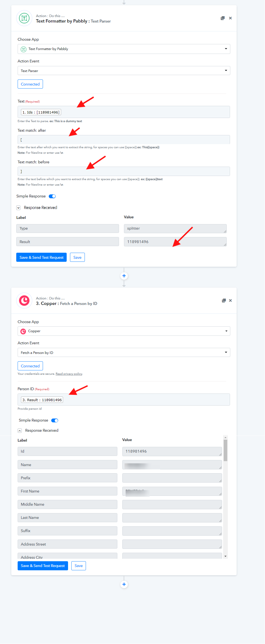Click Save & Send Test Request in Text Formatter

click(41, 257)
